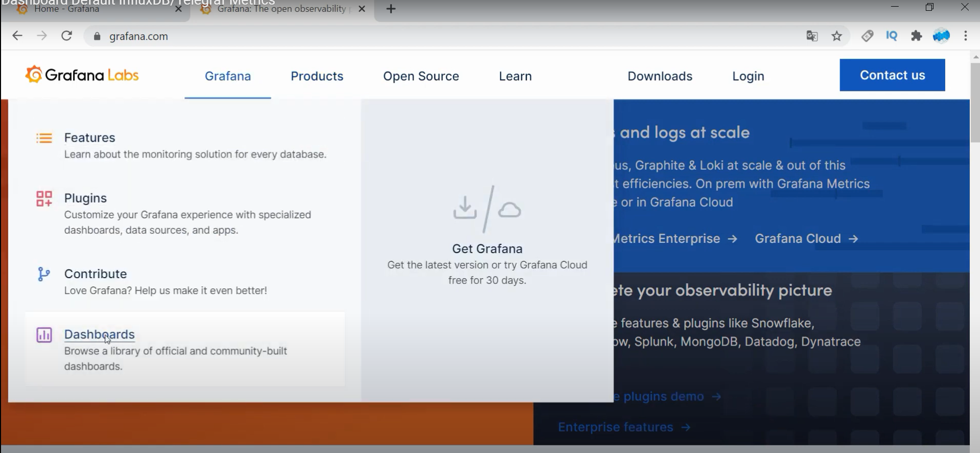Open Chrome three-dot menu

click(x=966, y=36)
